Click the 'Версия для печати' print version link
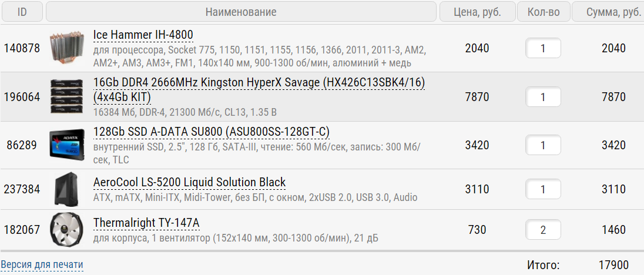 [x=42, y=264]
